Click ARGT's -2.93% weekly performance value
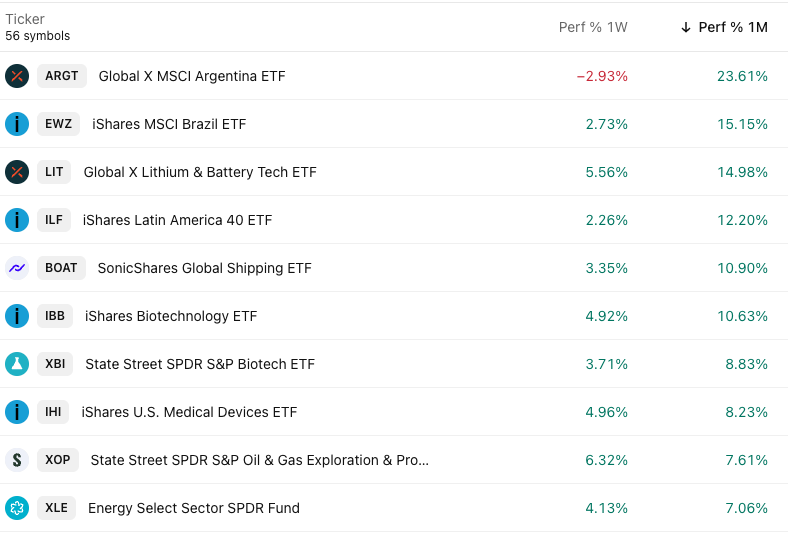This screenshot has width=788, height=537. pyautogui.click(x=602, y=76)
